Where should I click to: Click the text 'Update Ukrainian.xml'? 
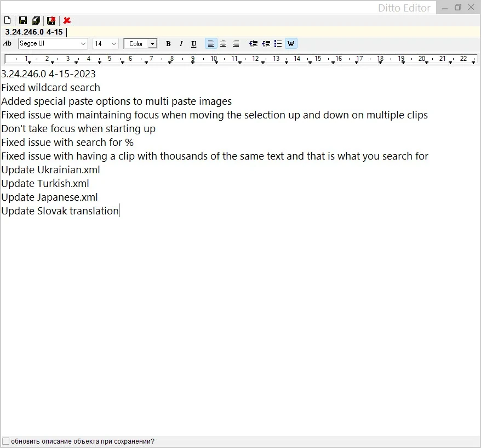pos(50,170)
